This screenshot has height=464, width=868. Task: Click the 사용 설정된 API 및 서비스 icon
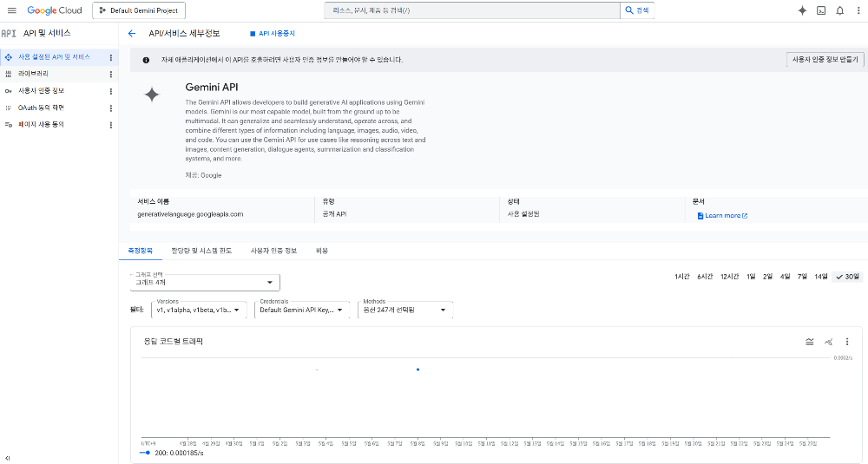(x=9, y=57)
